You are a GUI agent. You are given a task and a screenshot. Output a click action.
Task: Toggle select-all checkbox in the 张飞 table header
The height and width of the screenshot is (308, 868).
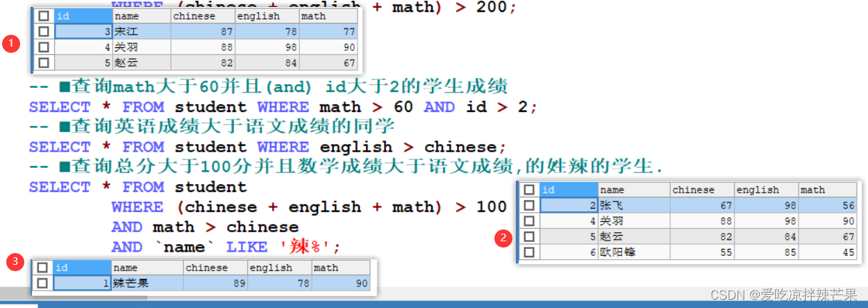coord(529,189)
